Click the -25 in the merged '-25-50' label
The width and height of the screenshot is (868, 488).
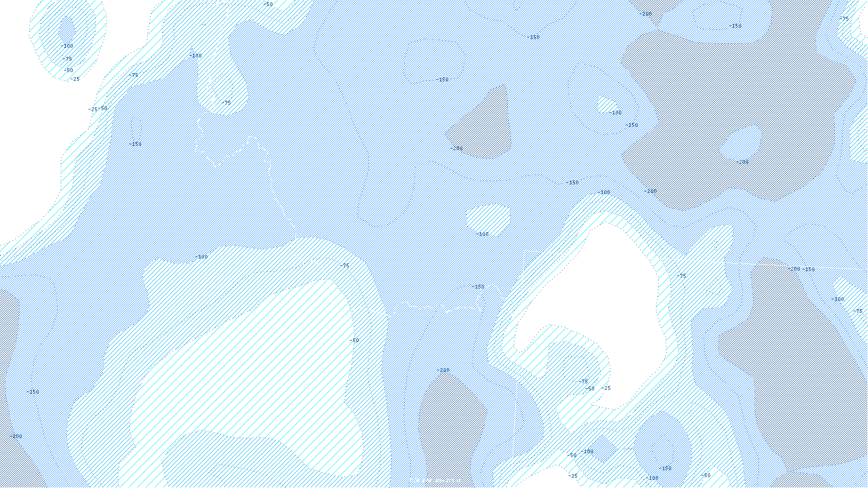[93, 109]
